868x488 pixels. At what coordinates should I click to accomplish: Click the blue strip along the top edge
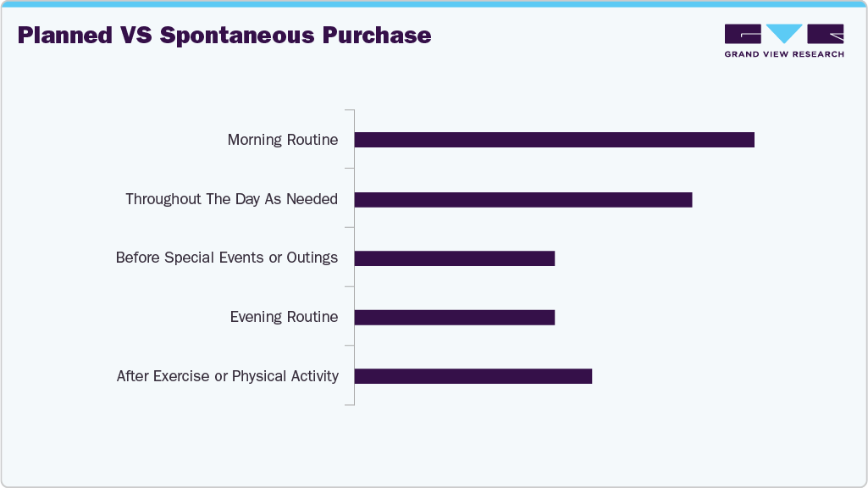[x=434, y=3]
